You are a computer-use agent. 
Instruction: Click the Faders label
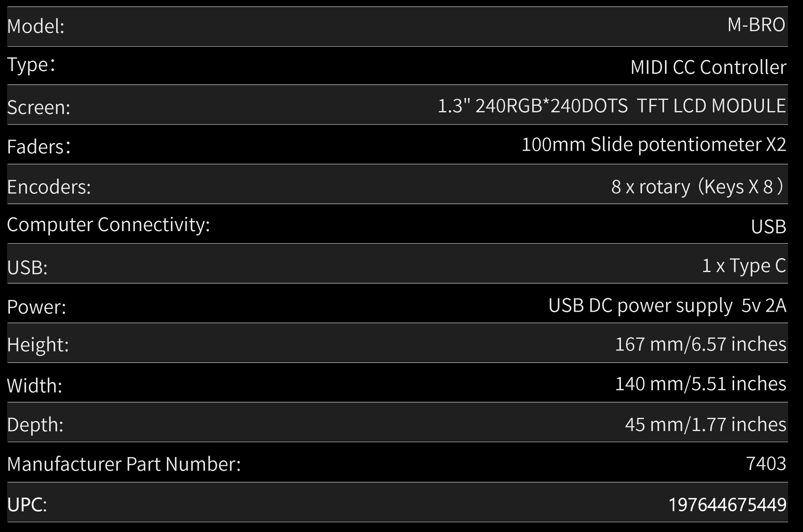[39, 147]
